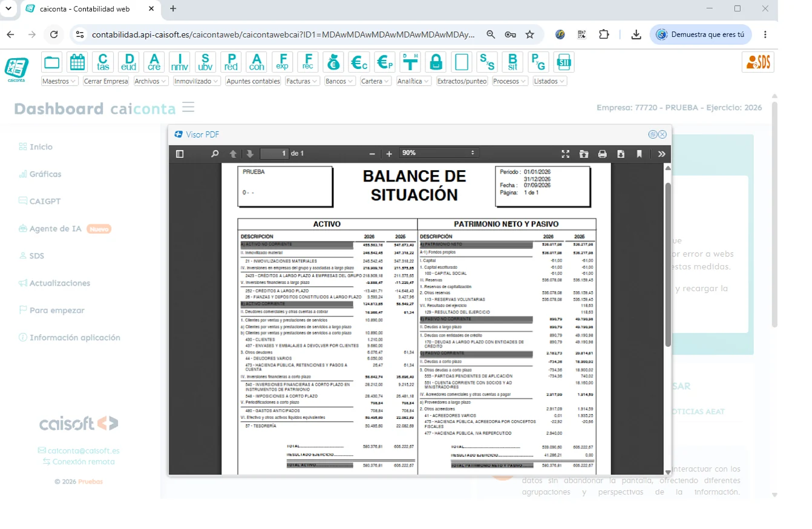Select SDS in the sidebar
Viewport: 812px width, 529px height.
tap(31, 255)
